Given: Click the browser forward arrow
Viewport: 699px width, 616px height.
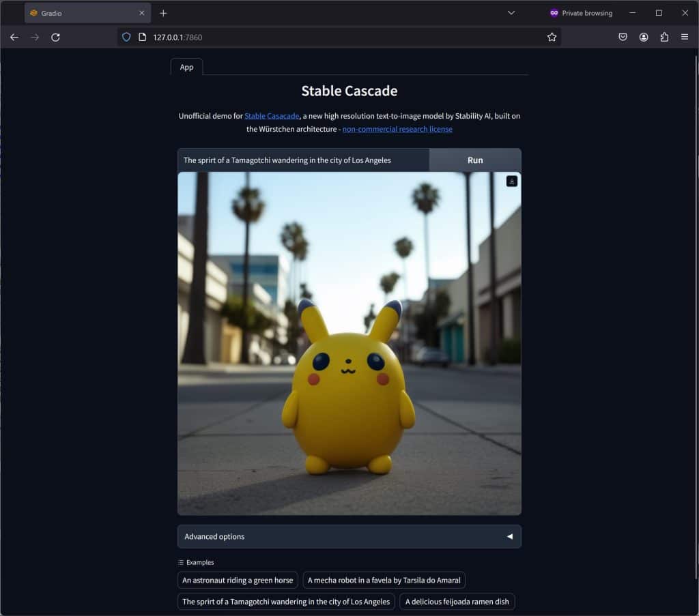Looking at the screenshot, I should click(35, 38).
